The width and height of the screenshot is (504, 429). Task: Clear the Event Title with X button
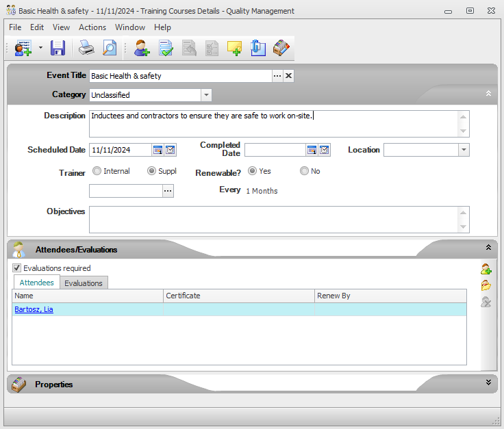288,76
